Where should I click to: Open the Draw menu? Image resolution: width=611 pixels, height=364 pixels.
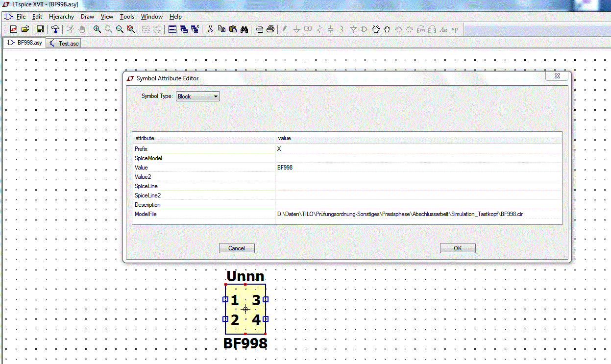(x=87, y=17)
